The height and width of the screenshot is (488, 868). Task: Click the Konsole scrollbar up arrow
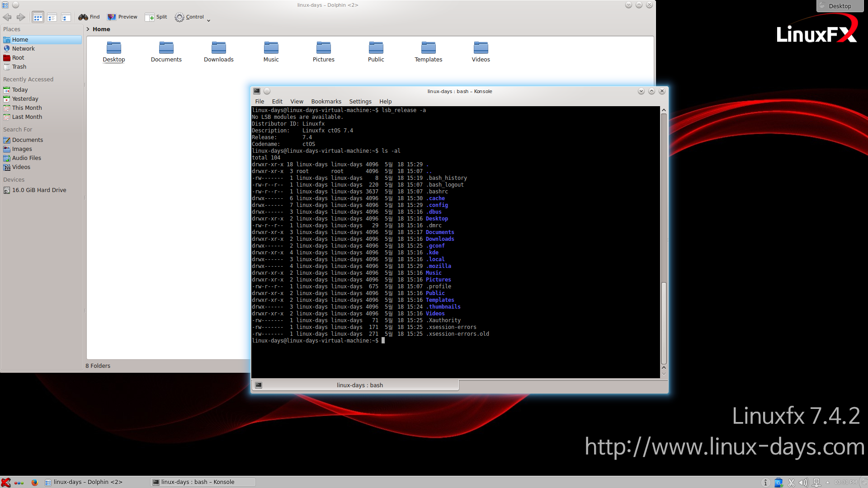664,110
